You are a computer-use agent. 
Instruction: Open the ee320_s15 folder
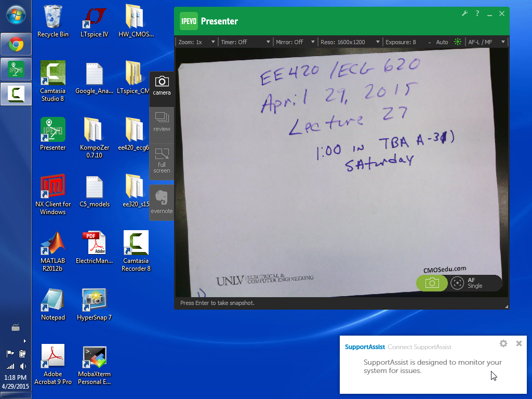136,191
